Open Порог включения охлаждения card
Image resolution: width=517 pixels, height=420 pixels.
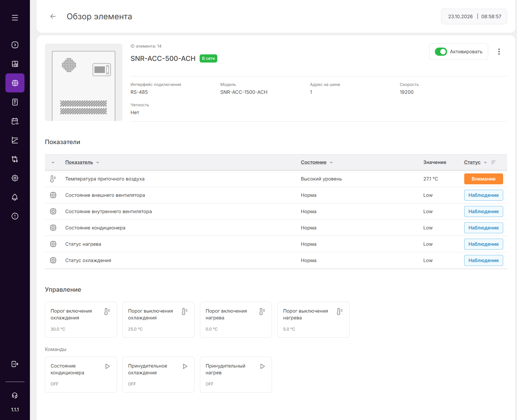81,320
